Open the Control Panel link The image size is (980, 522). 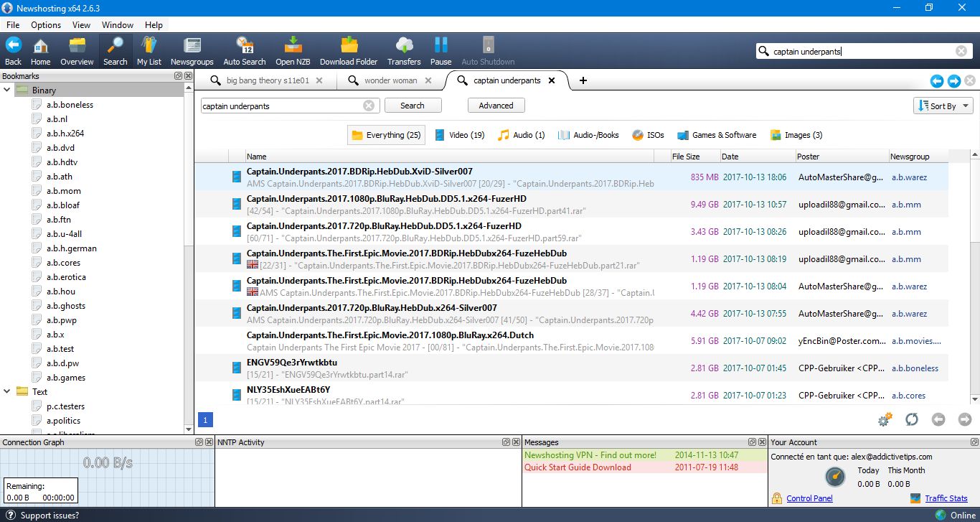[809, 498]
